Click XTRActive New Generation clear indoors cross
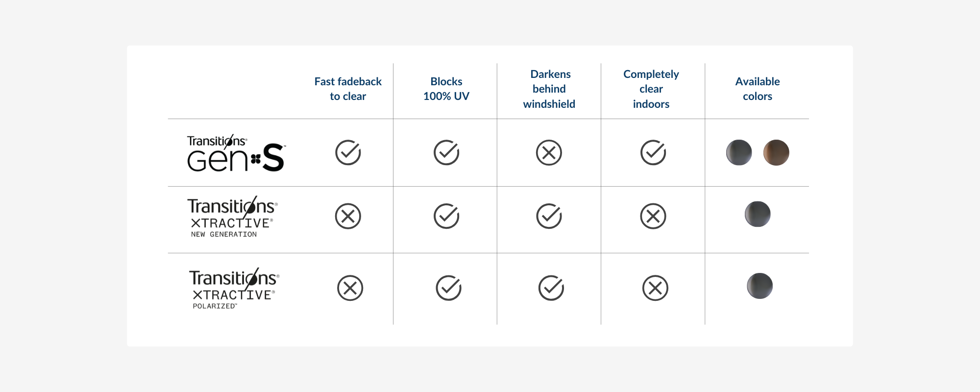Viewport: 980px width, 392px height. pyautogui.click(x=653, y=216)
